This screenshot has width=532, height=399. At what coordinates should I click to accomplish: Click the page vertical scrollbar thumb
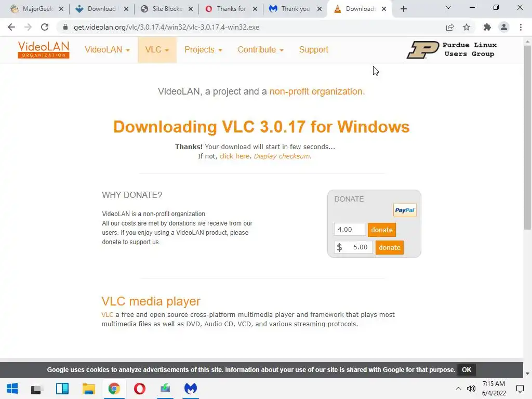[528, 137]
